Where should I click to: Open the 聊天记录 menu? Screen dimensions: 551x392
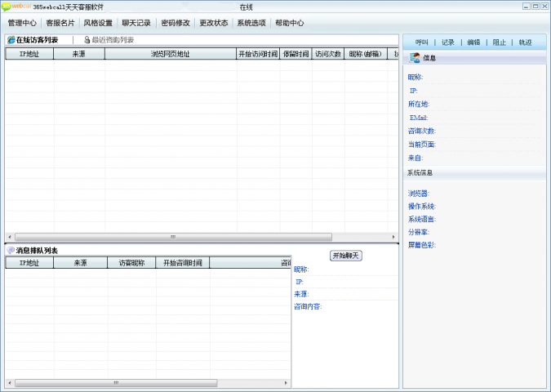click(136, 23)
